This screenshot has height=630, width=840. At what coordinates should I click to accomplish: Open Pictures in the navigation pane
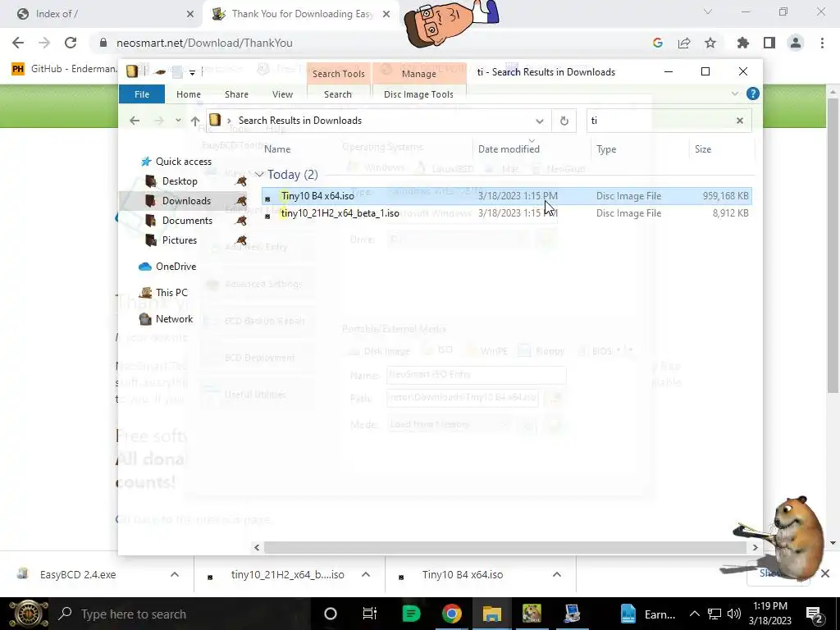pyautogui.click(x=180, y=240)
